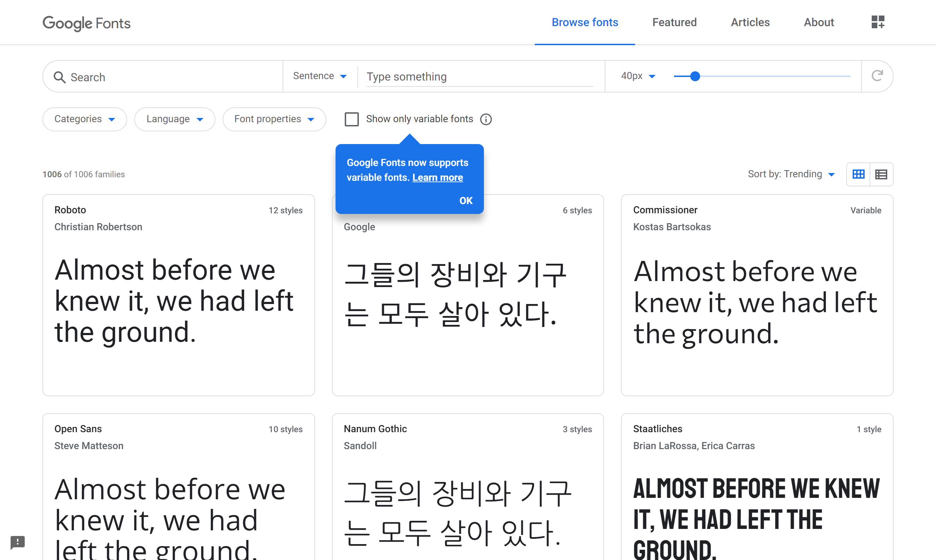This screenshot has height=560, width=936.
Task: Enable Show only variable fonts checkbox
Action: click(x=351, y=119)
